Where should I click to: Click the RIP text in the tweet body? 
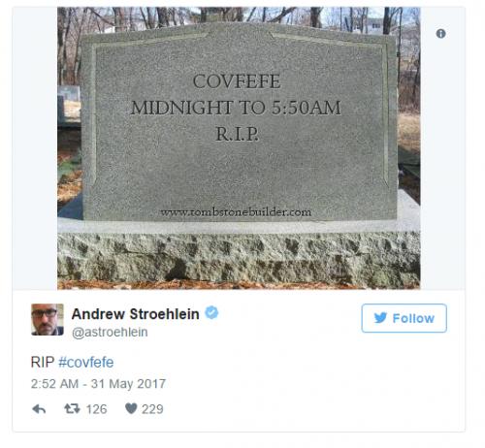(43, 362)
